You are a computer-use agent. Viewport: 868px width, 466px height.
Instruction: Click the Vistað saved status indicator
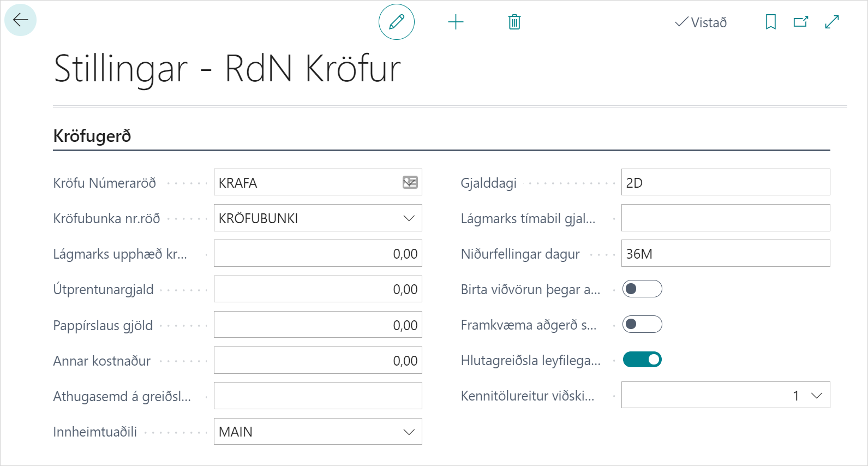pyautogui.click(x=701, y=22)
